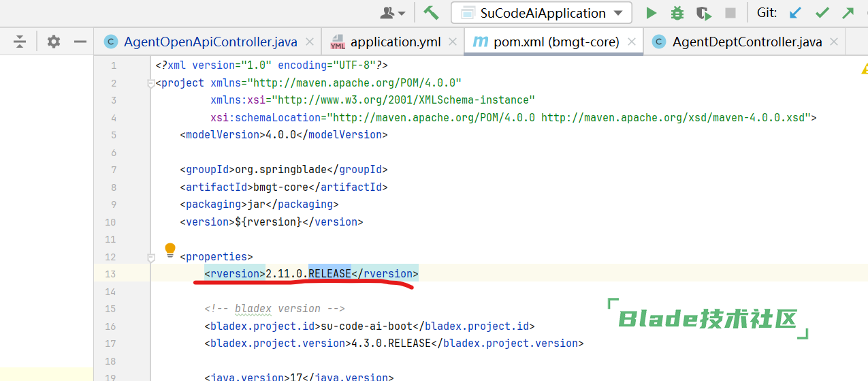The height and width of the screenshot is (381, 868).
Task: Close the pom.xml (bmgt-core) tab
Action: (631, 42)
